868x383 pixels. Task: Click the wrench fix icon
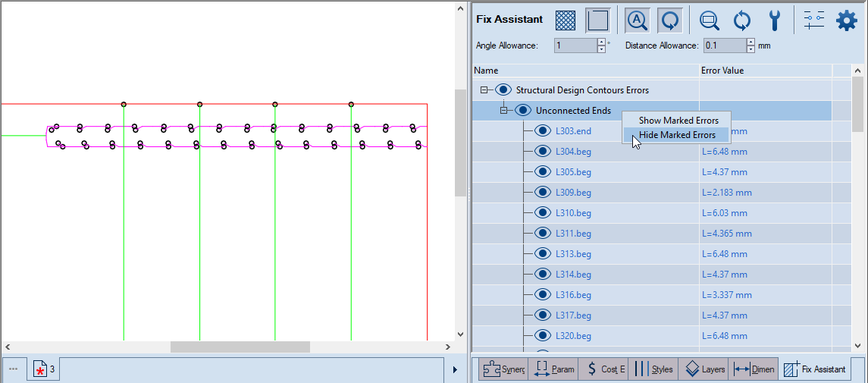(774, 20)
